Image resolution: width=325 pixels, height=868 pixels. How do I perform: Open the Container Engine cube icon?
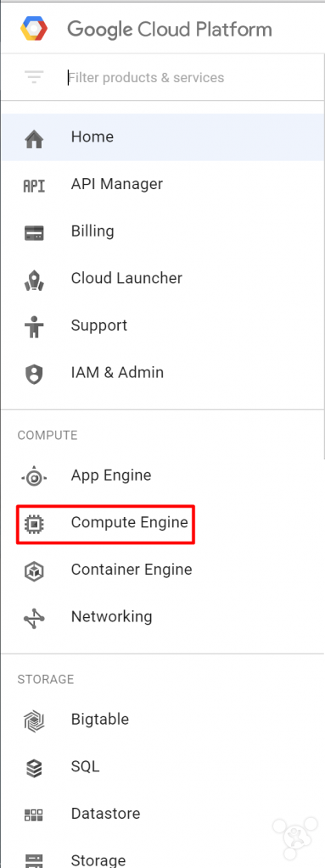point(34,570)
